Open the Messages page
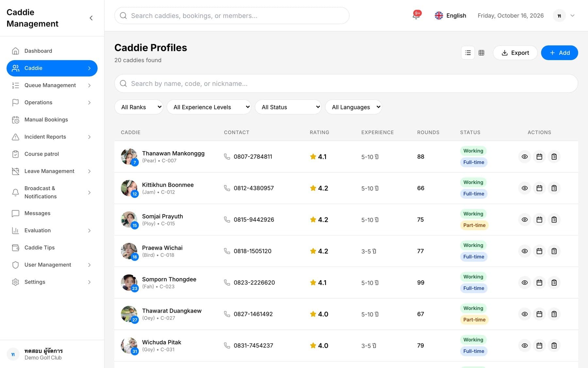588x368 pixels. click(x=52, y=213)
